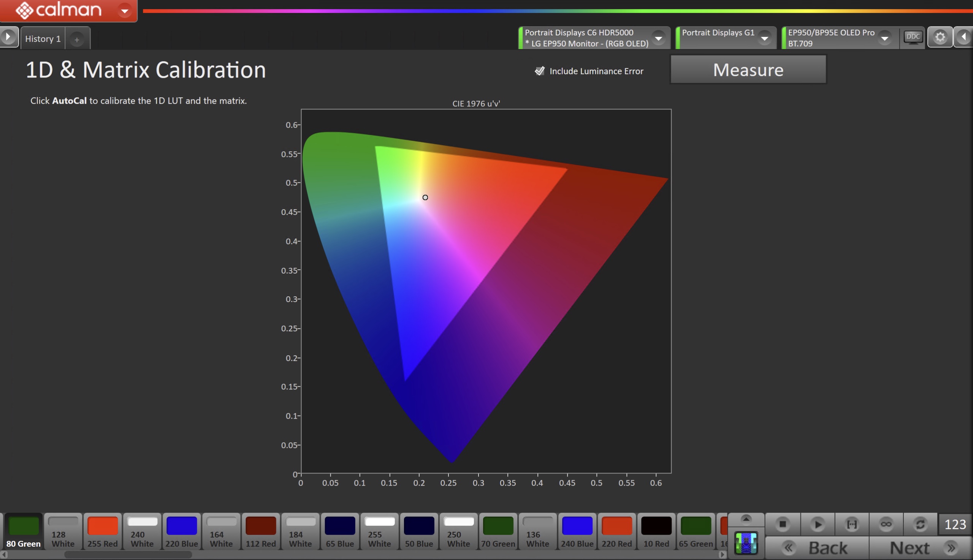Select the History 1 tab

[43, 39]
